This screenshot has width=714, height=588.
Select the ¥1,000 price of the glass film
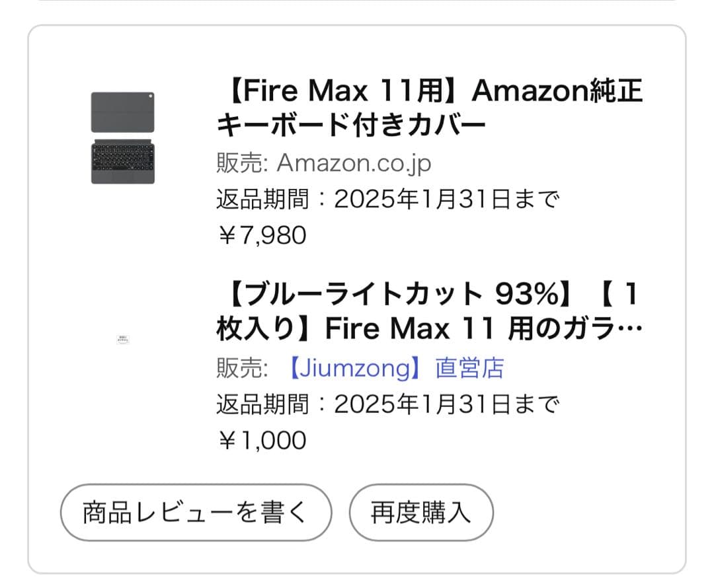262,439
